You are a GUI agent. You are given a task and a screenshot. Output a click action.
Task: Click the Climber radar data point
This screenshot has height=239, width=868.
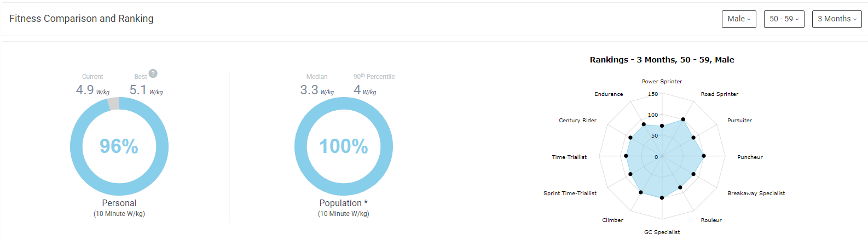641,192
